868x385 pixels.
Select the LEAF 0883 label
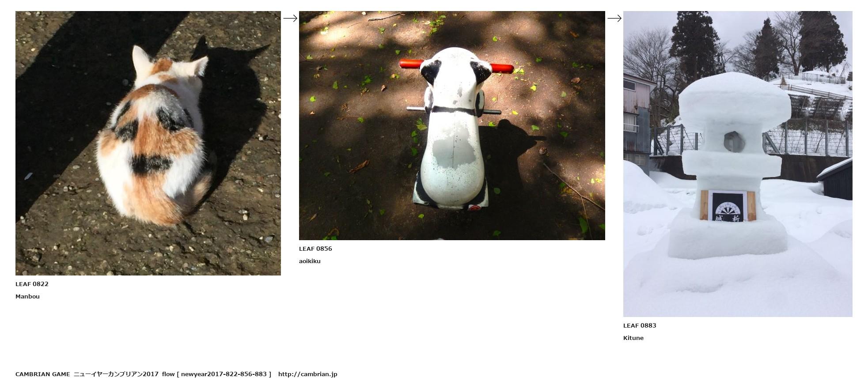point(640,325)
